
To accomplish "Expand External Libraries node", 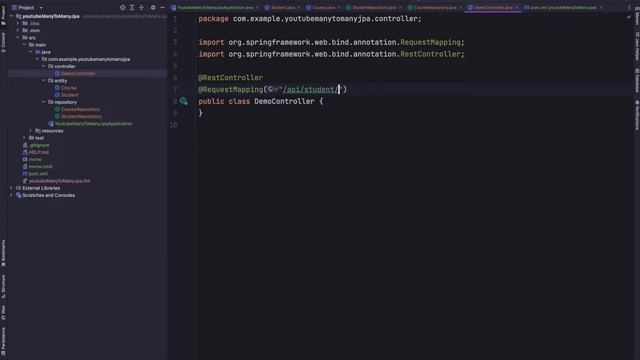I will coord(11,188).
